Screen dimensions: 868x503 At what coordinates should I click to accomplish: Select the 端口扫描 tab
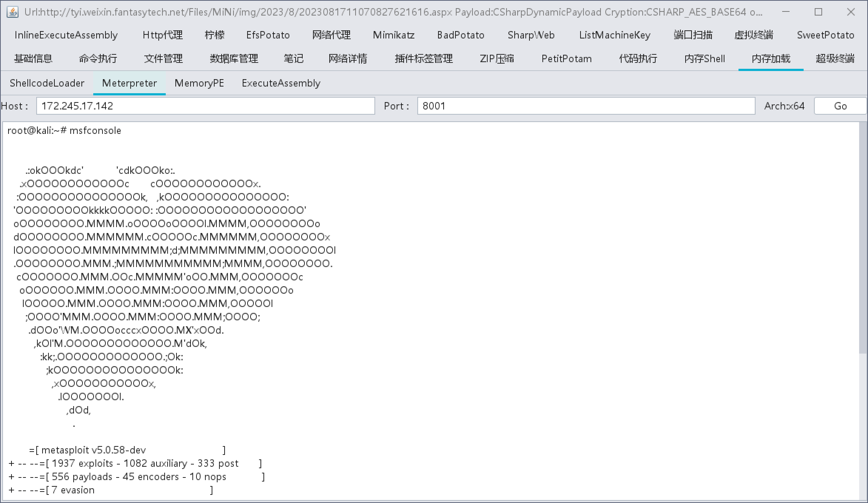[x=693, y=35]
